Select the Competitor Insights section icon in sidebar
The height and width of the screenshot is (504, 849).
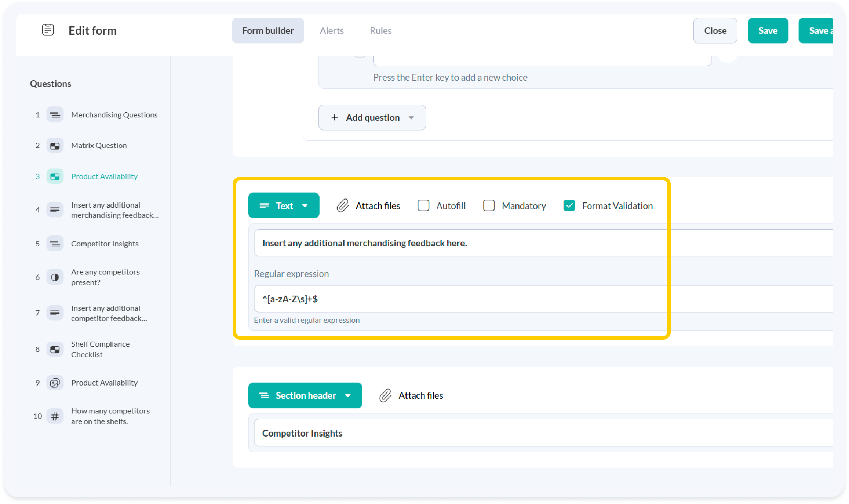pyautogui.click(x=55, y=244)
